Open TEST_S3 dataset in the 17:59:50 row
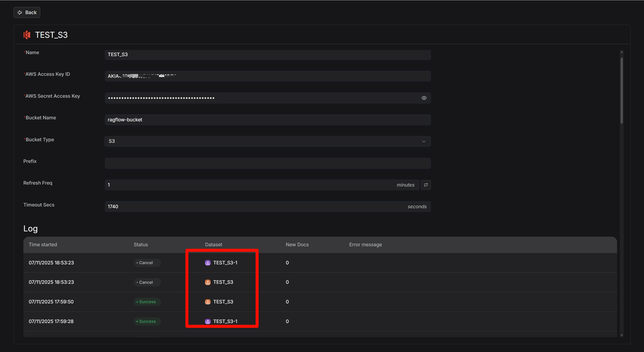644x352 pixels. pos(223,302)
